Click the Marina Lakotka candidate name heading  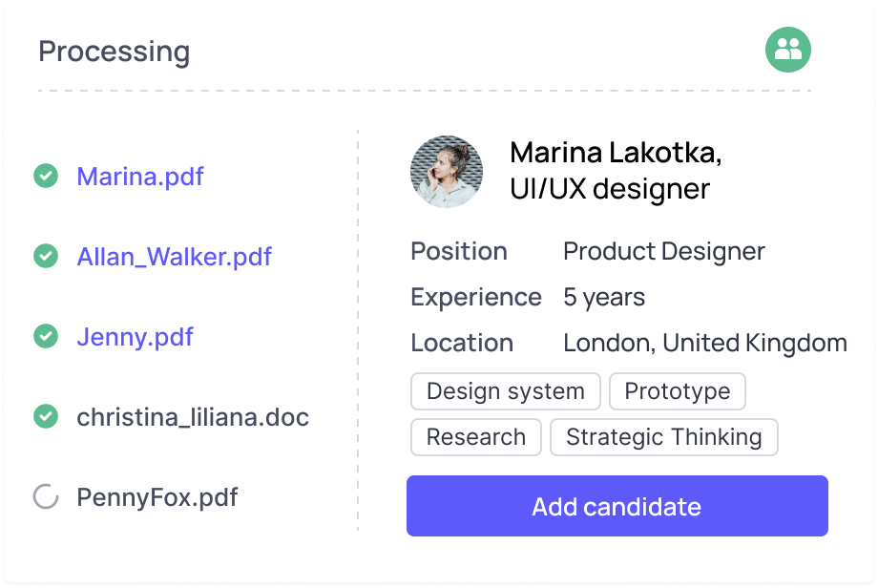(x=616, y=153)
